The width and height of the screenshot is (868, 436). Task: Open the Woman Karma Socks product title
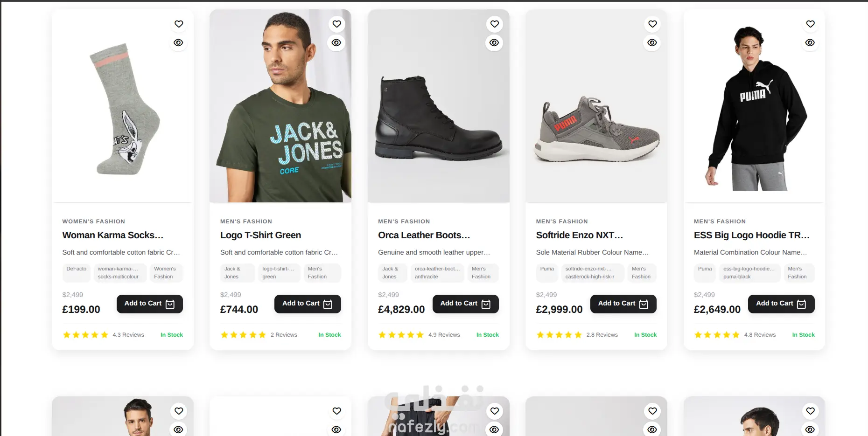click(113, 235)
